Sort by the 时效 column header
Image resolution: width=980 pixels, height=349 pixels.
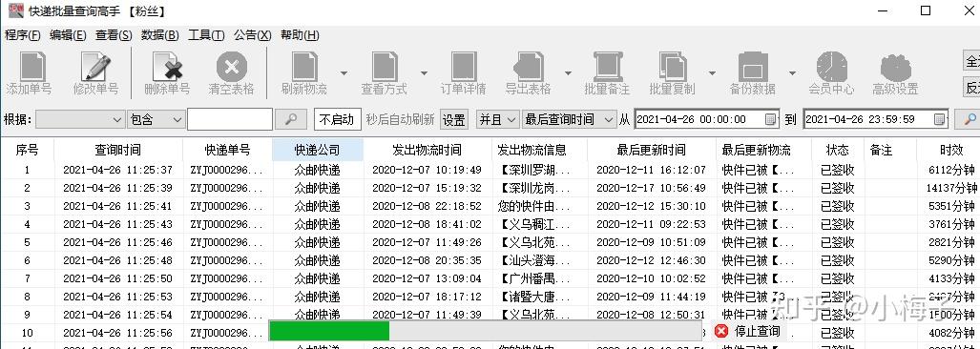951,150
